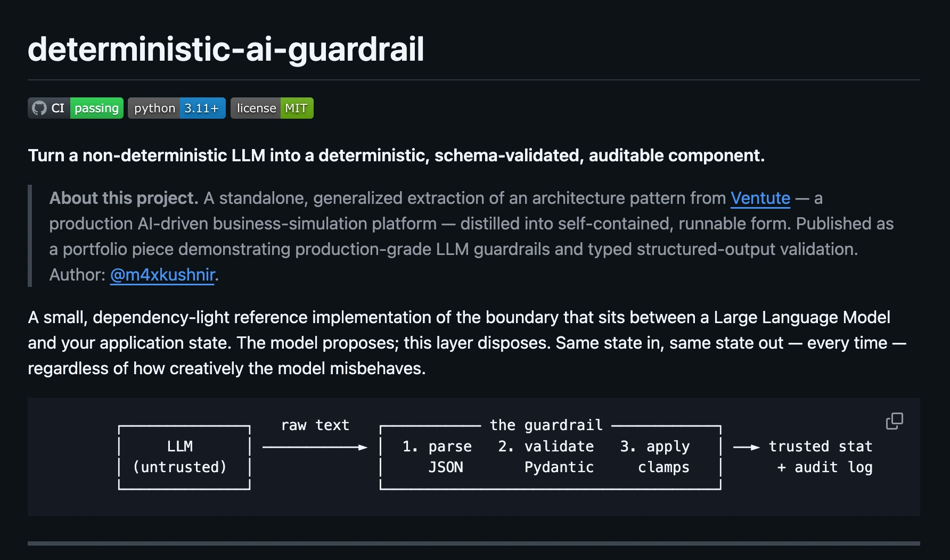Click the 'trusted stat' output text
950x560 pixels.
pyautogui.click(x=821, y=446)
